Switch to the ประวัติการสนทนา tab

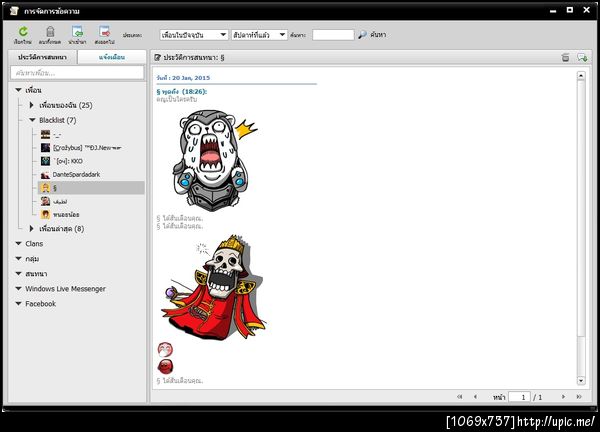point(42,57)
